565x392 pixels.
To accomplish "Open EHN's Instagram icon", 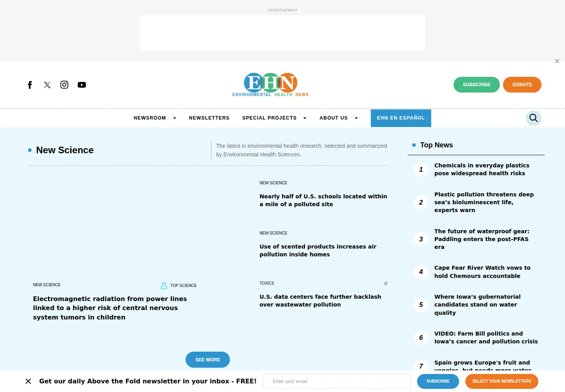I will click(x=64, y=85).
